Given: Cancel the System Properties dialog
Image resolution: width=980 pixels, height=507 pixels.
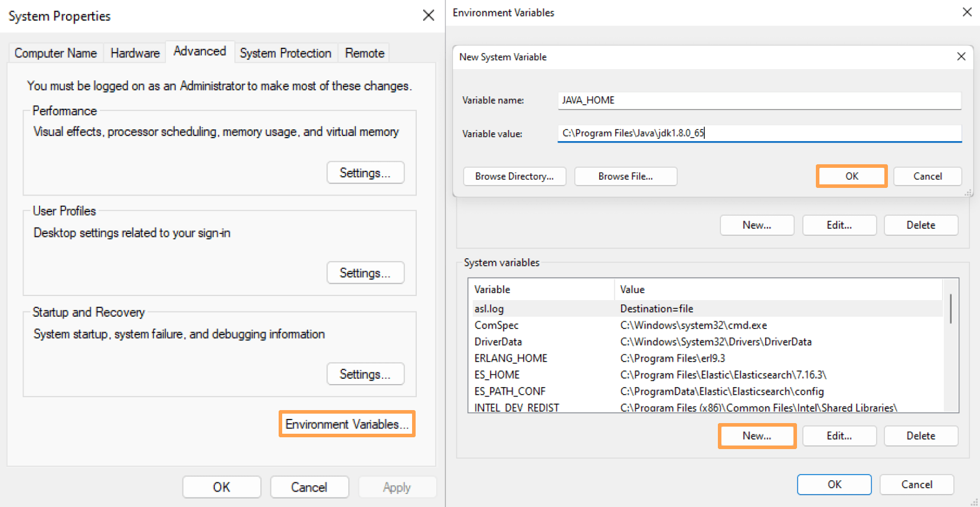Looking at the screenshot, I should 309,487.
